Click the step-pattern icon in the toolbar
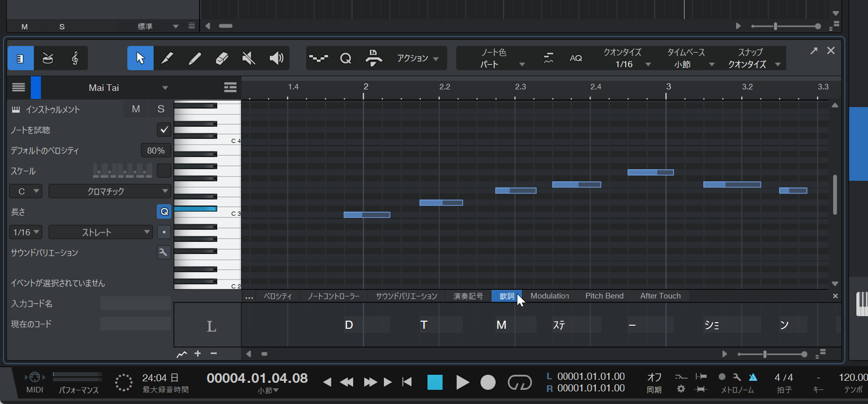The image size is (868, 404). (319, 59)
